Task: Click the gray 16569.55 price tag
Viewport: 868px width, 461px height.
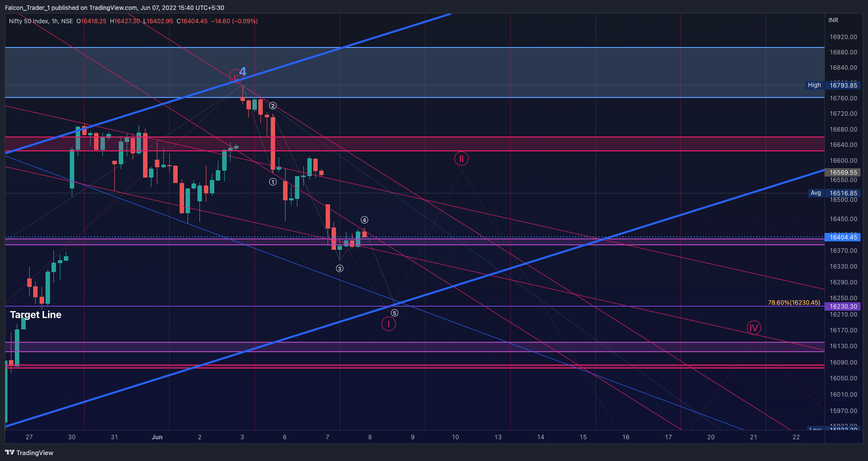Action: [843, 173]
